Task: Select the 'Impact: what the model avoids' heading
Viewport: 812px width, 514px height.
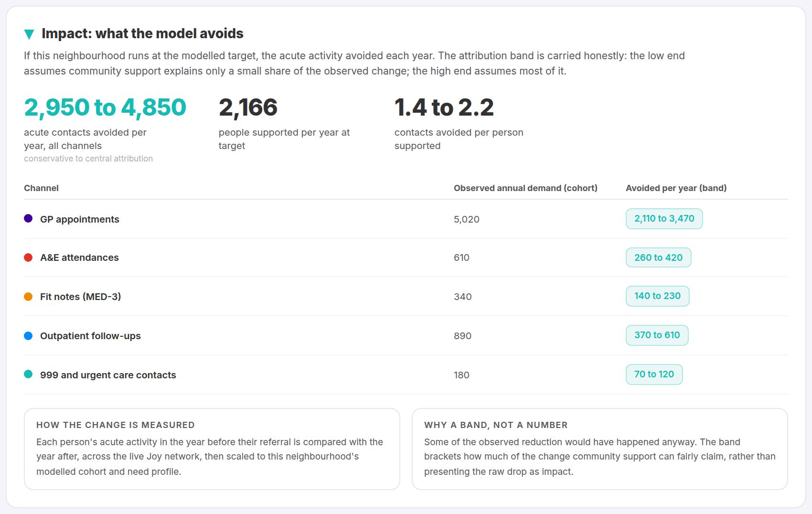Action: click(142, 33)
